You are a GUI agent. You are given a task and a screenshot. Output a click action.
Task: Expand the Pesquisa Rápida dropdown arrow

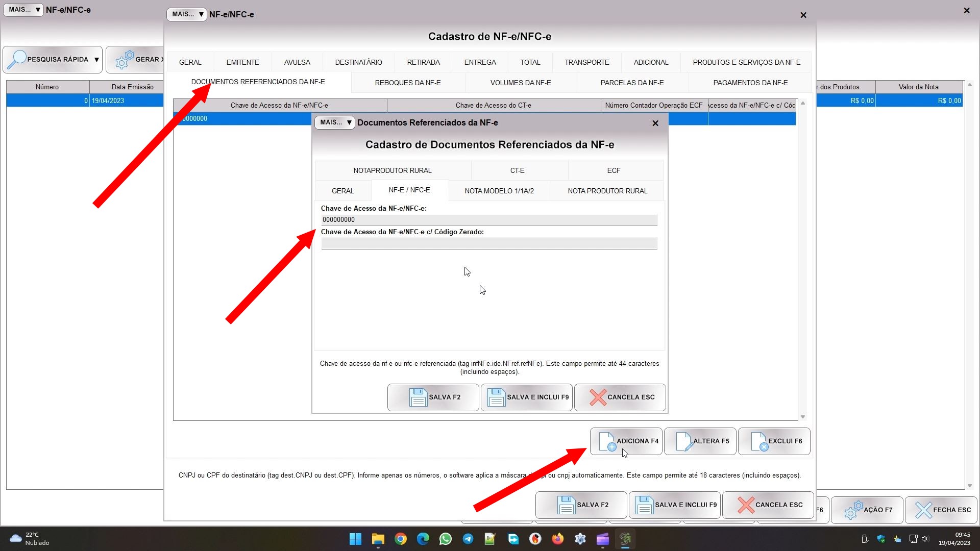tap(96, 60)
